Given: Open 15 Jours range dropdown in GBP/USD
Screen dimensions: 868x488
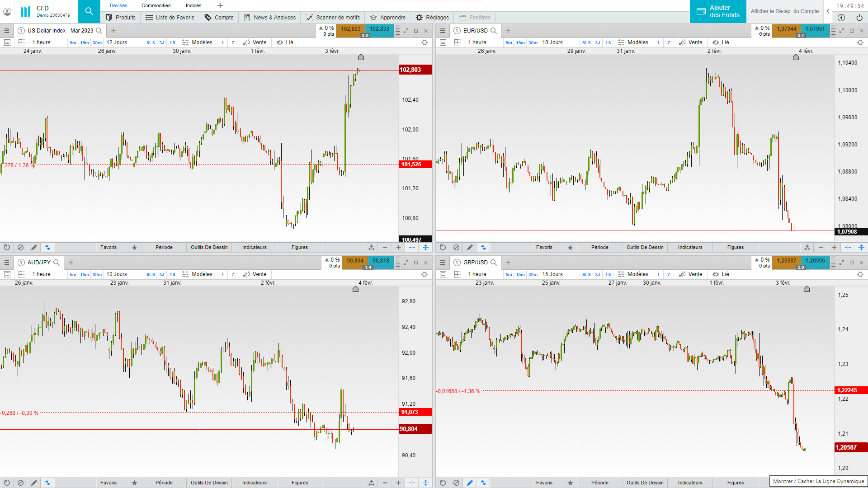Looking at the screenshot, I should (x=552, y=274).
